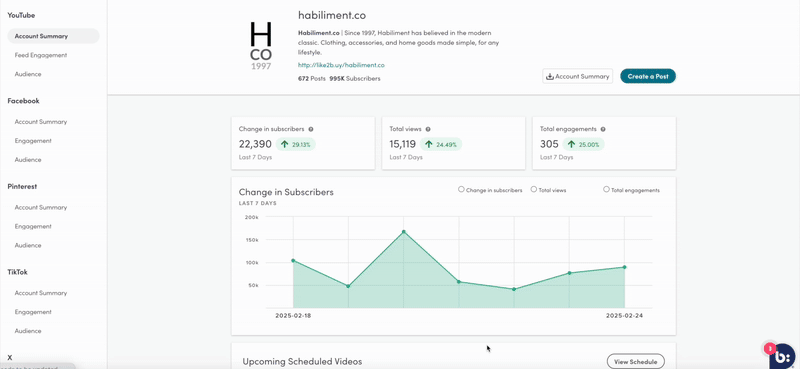
Task: Click the Habiliment H CO 1997 logo
Action: pyautogui.click(x=261, y=46)
